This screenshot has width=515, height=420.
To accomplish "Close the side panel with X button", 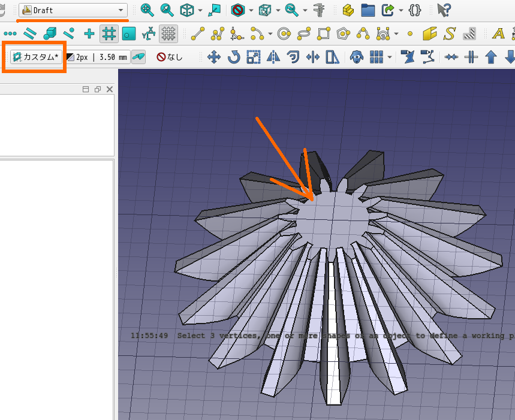I will tap(109, 89).
